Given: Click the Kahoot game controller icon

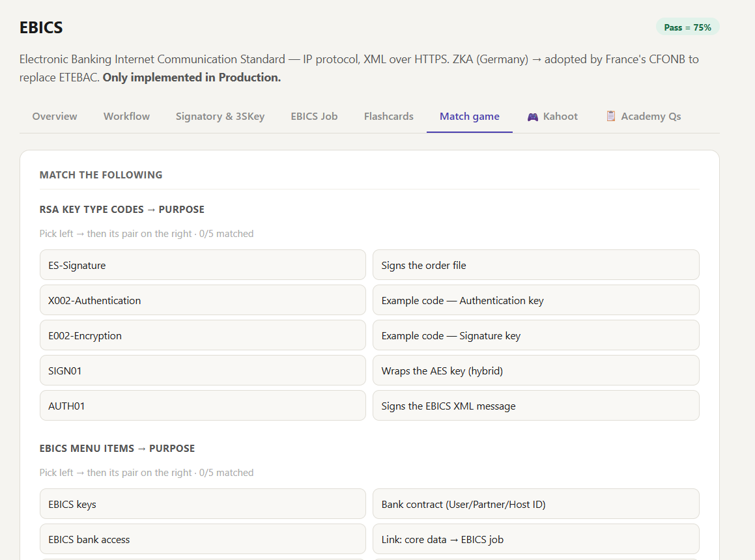Looking at the screenshot, I should tap(533, 117).
